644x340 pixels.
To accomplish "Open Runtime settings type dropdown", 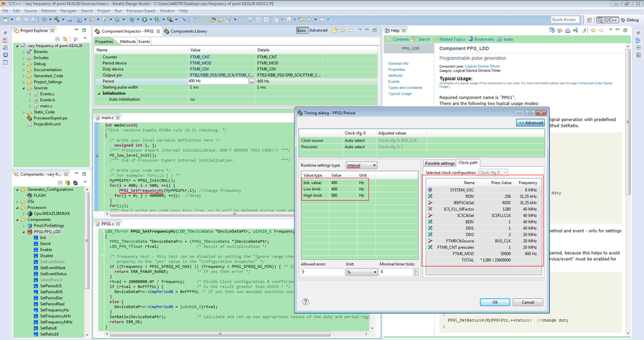I will pos(361,165).
